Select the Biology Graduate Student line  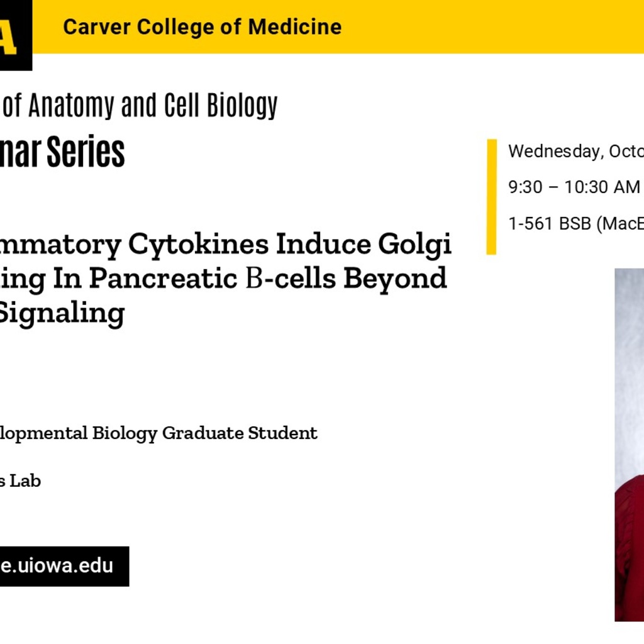tap(158, 434)
